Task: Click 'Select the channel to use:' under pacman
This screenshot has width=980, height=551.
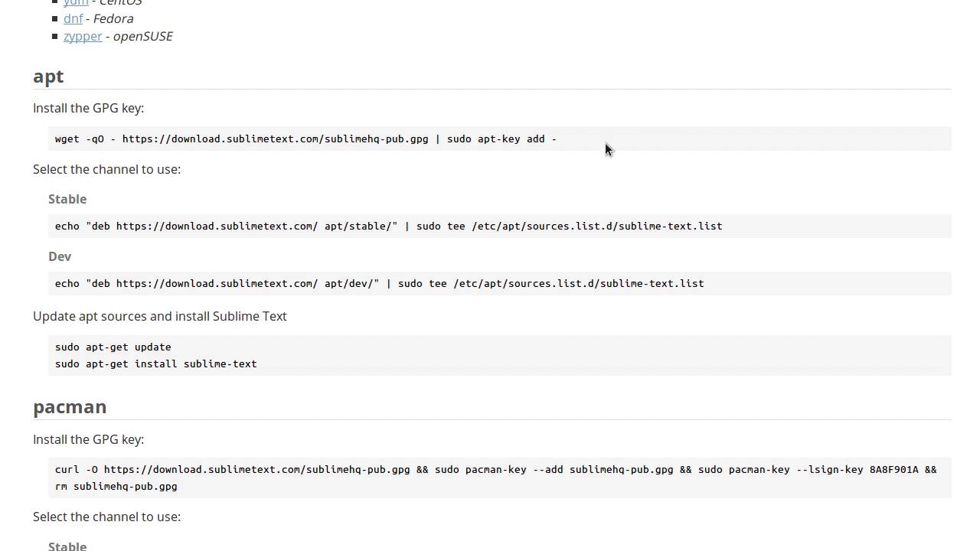Action: point(106,517)
